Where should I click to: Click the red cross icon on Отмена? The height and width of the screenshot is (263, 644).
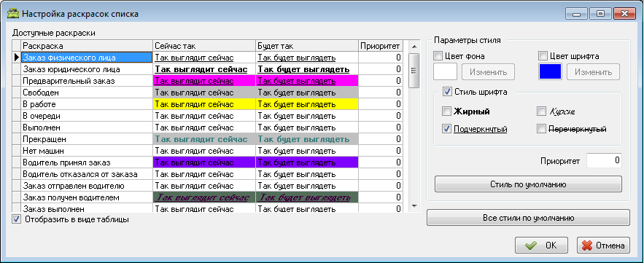(x=588, y=246)
